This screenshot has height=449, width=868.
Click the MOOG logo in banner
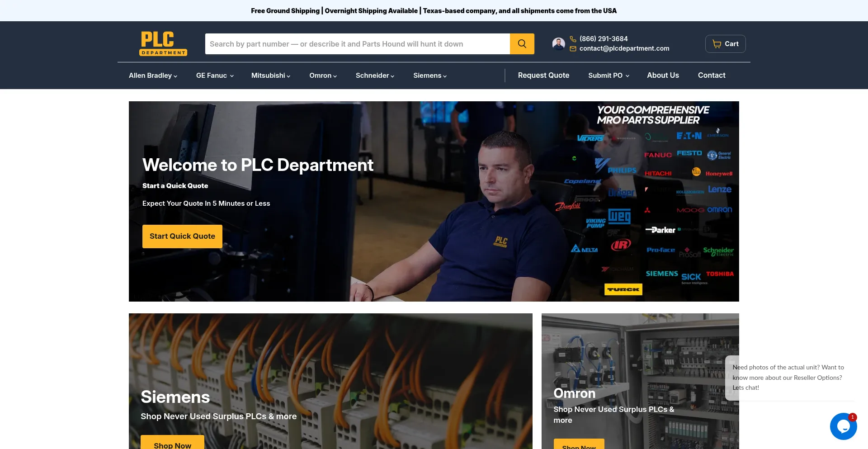[x=690, y=210]
